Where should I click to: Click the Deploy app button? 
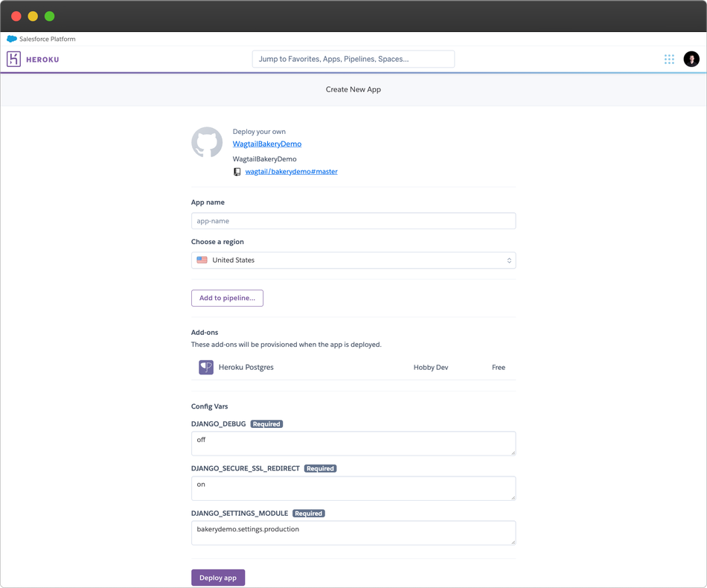coord(218,578)
